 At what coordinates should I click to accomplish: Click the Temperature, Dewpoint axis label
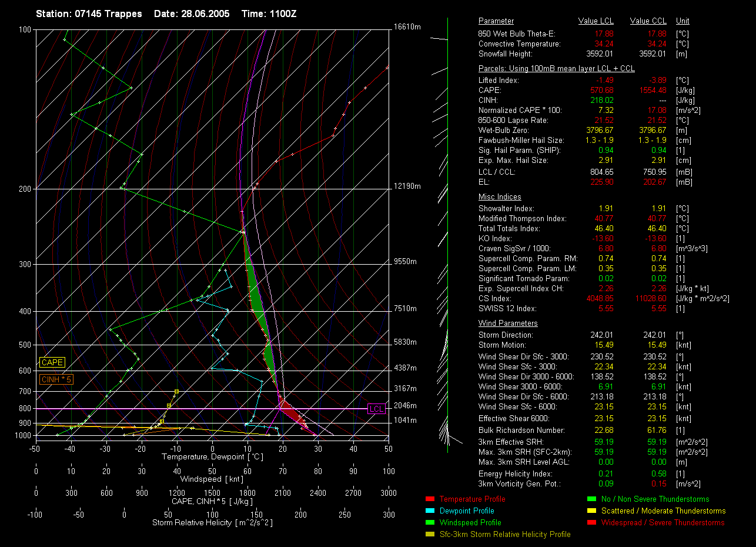[212, 457]
